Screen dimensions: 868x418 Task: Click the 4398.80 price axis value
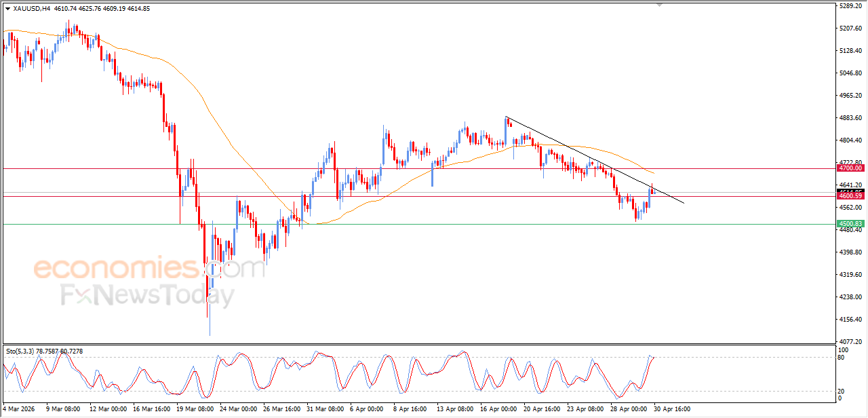(x=850, y=252)
